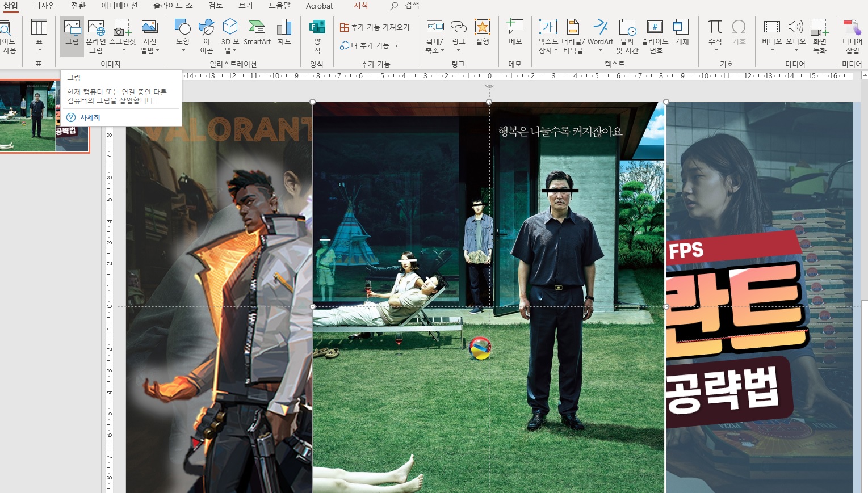Expand the 사진 앨범 dropdown arrow
This screenshot has width=868, height=493.
[157, 50]
